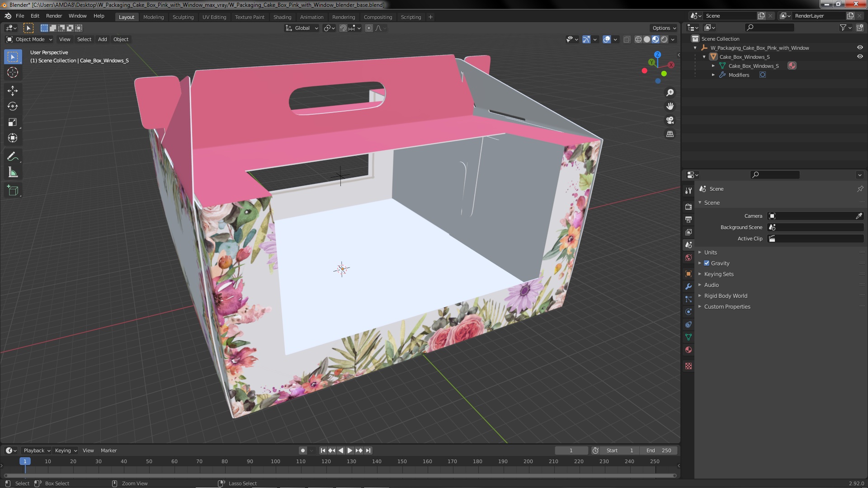Click frame 100 on the timeline
Screen dimensions: 868x488
(275, 462)
